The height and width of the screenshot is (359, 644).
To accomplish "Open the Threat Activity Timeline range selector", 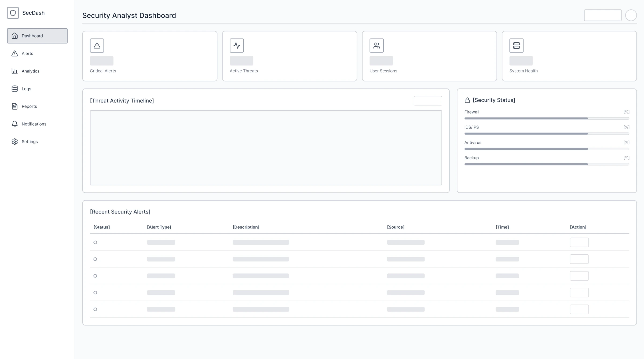I will tap(428, 101).
